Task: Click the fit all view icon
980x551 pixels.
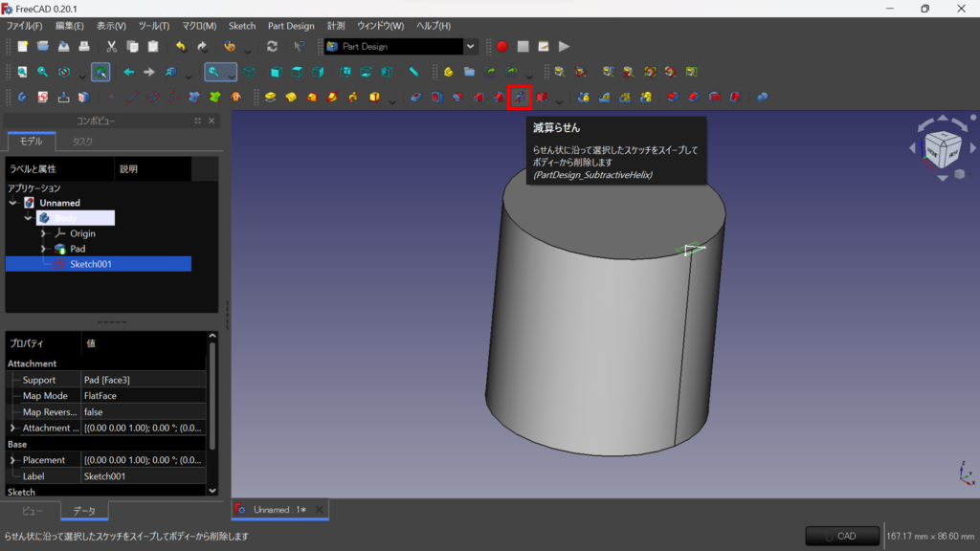Action: click(x=23, y=72)
